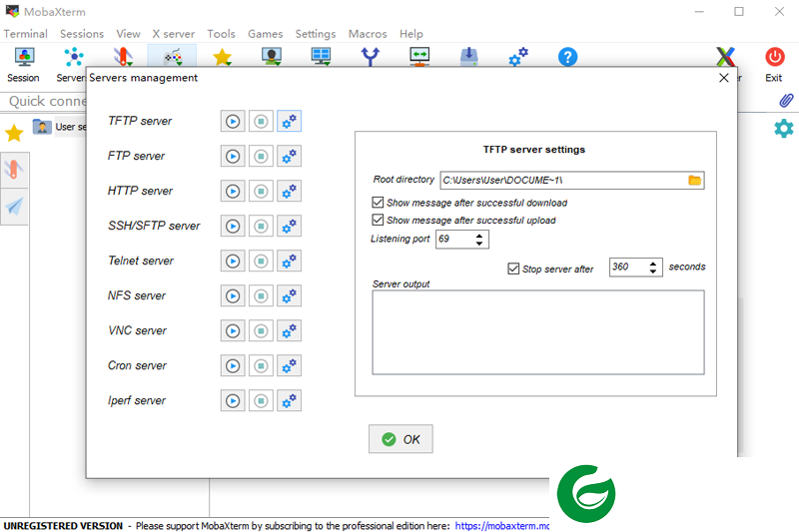Confirm with the OK button
Image resolution: width=799 pixels, height=532 pixels.
[400, 439]
